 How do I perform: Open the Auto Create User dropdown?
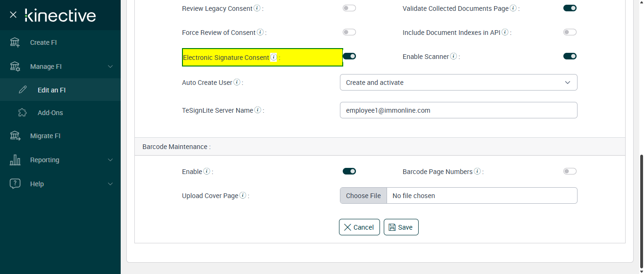tap(458, 83)
